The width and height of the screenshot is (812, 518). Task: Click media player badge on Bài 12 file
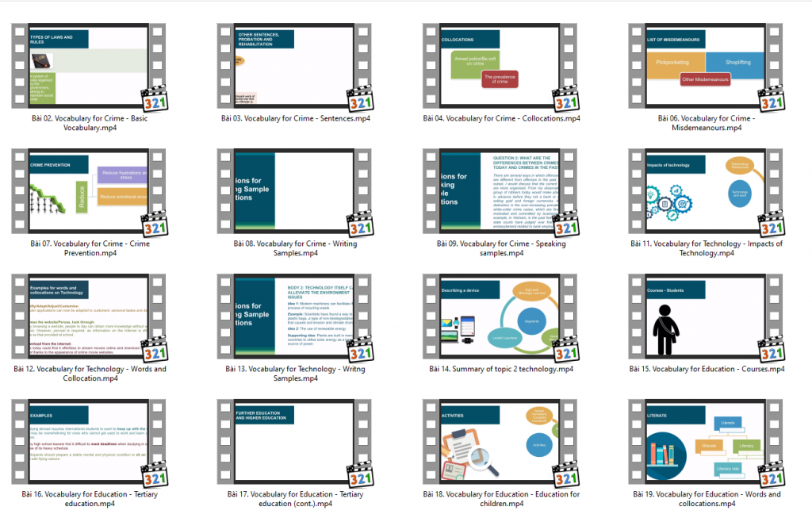point(155,349)
